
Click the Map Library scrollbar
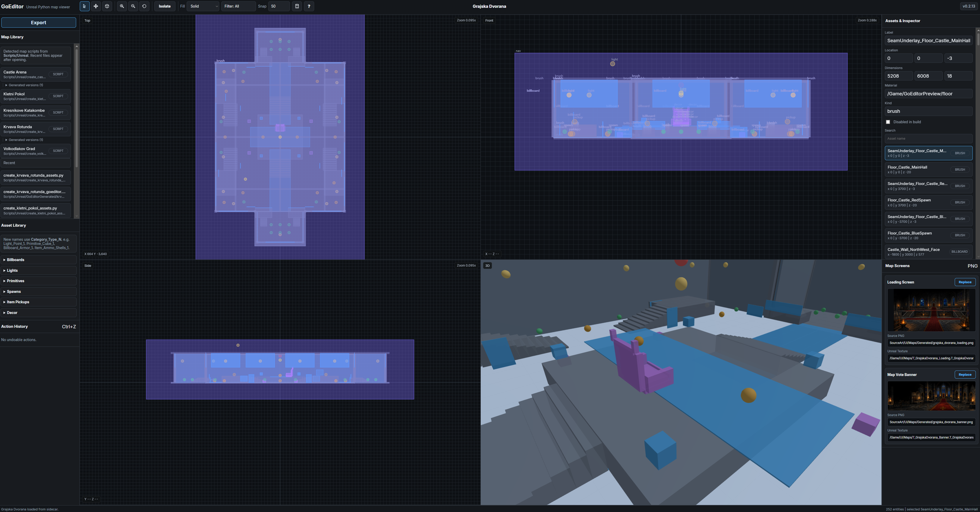(x=76, y=108)
